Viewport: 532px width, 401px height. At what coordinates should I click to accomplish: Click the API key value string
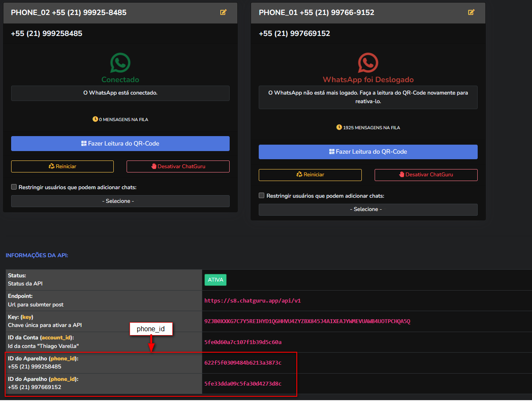[x=307, y=321]
